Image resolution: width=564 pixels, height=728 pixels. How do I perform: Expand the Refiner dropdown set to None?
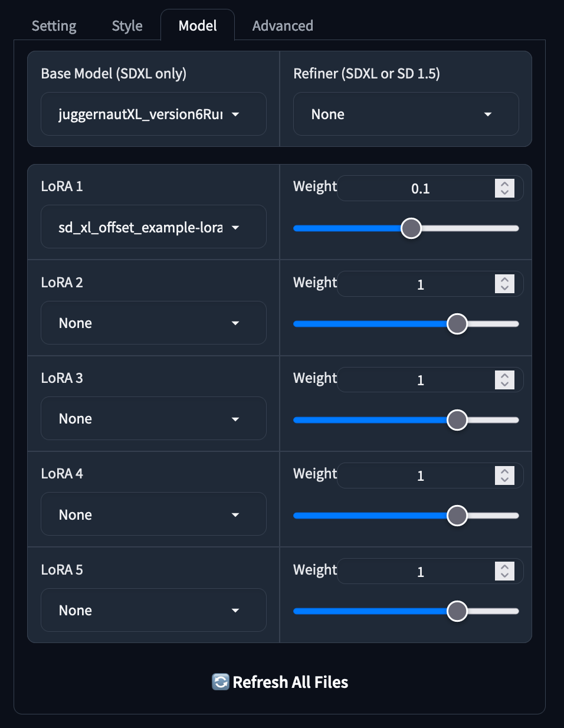(406, 114)
